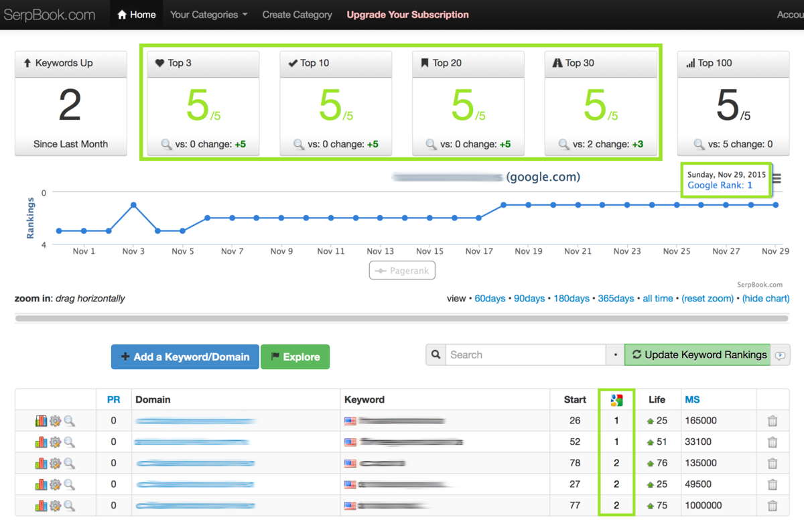
Task: Go to the Home tab
Action: [136, 14]
